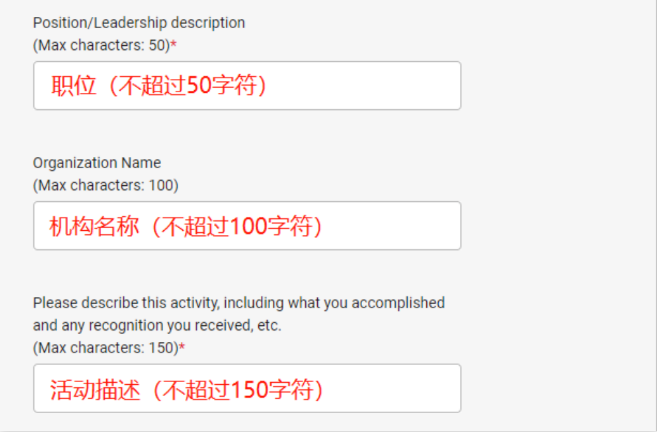This screenshot has width=657, height=432.
Task: Click the 'Please describe this activity' label line
Action: pos(239,303)
